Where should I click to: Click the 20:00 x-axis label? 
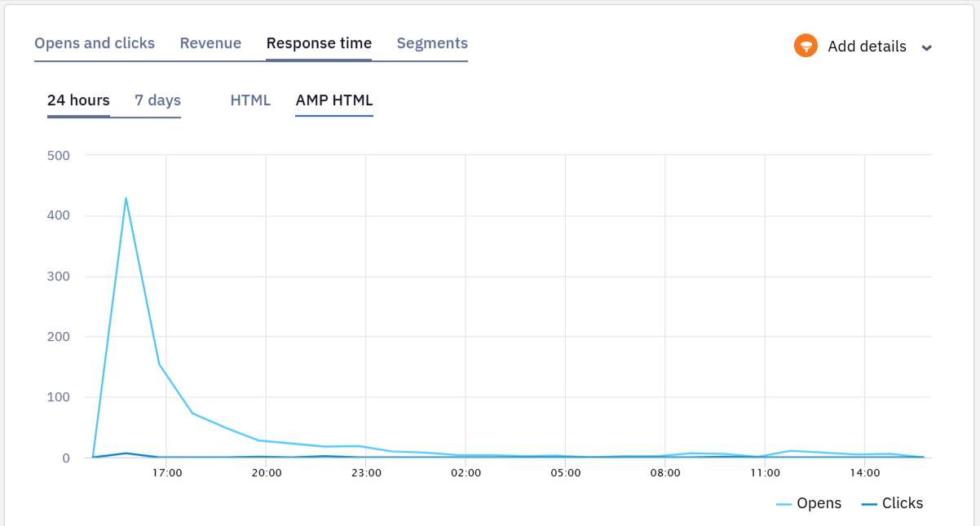coord(266,472)
